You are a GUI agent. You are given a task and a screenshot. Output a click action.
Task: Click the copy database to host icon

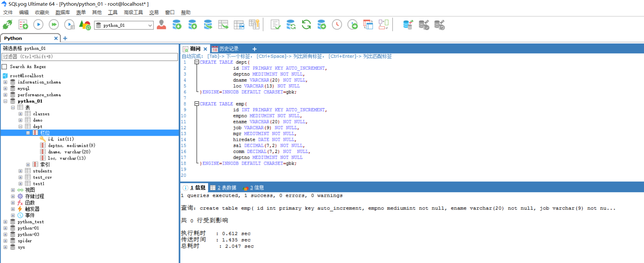tap(208, 25)
